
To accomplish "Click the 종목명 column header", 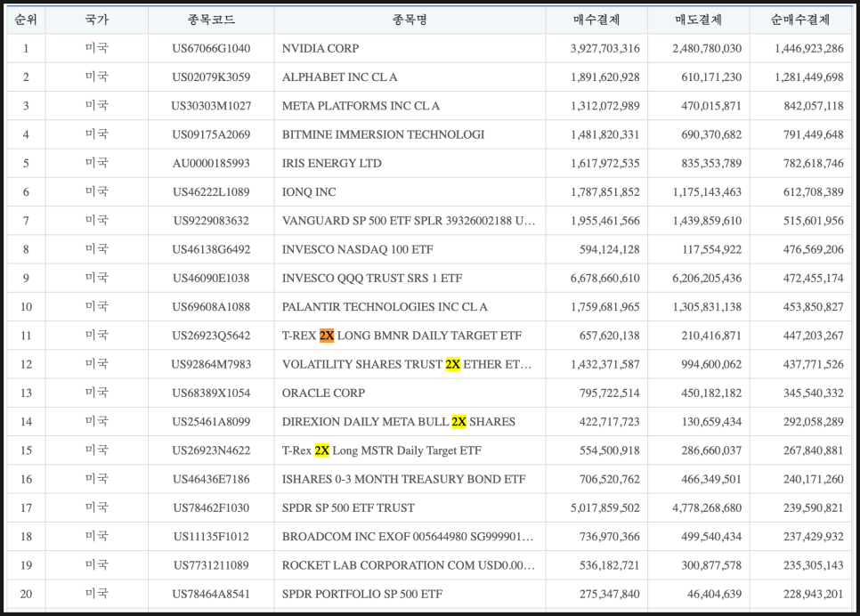I will pyautogui.click(x=410, y=20).
